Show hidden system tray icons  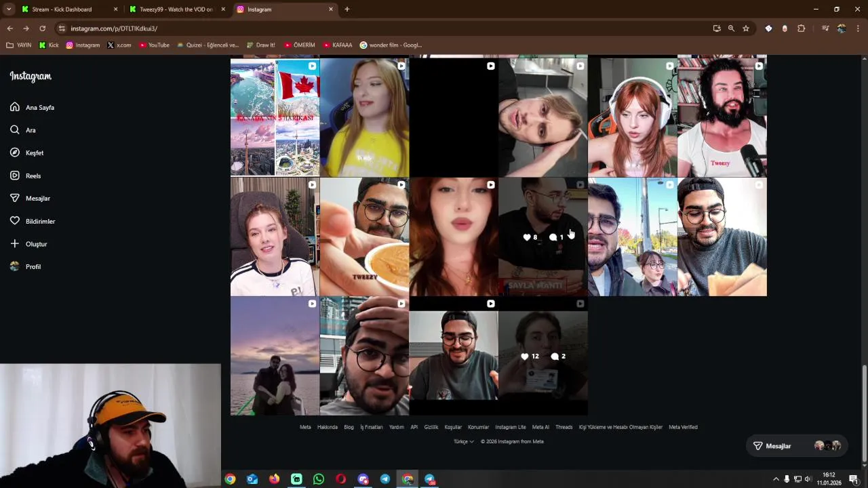click(776, 479)
